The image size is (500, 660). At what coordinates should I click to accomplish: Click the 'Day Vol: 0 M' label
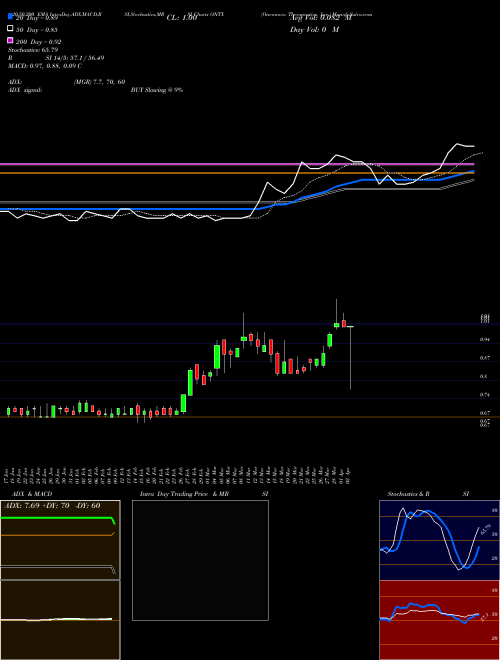tap(314, 30)
